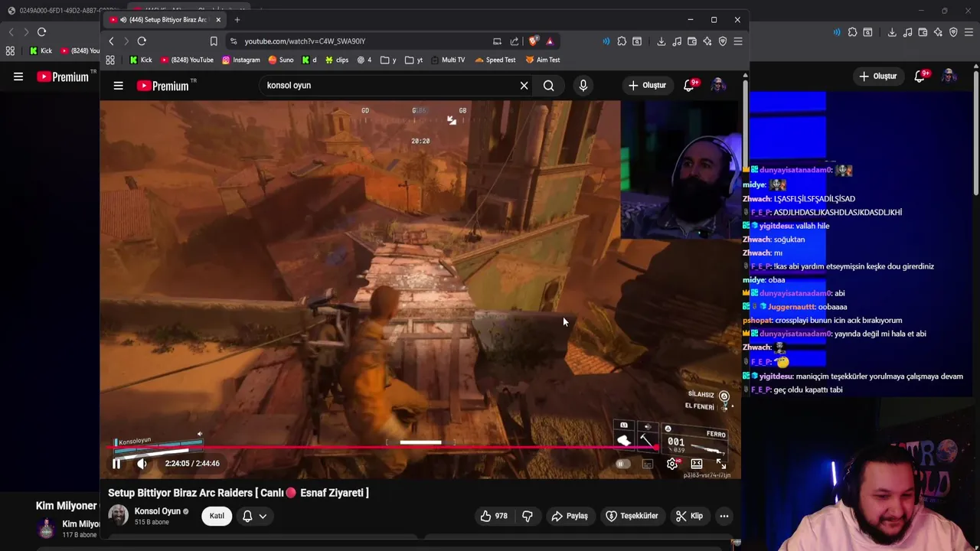This screenshot has height=551, width=980.
Task: Share this page icon in address bar
Action: click(x=514, y=41)
